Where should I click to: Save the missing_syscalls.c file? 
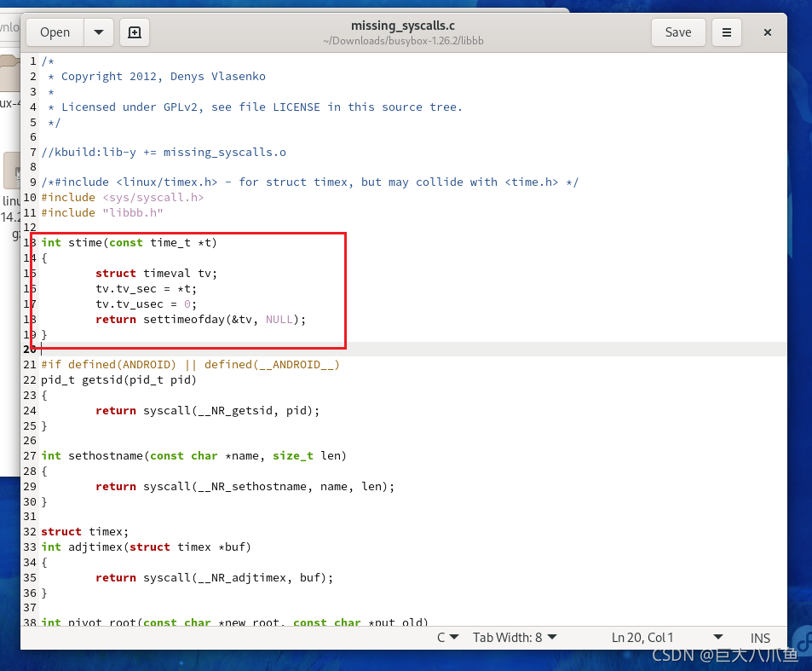click(x=678, y=32)
